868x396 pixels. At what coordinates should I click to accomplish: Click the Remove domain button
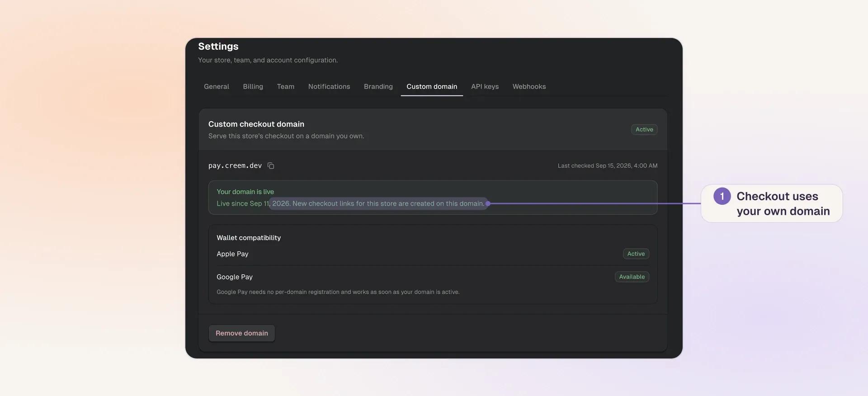242,333
